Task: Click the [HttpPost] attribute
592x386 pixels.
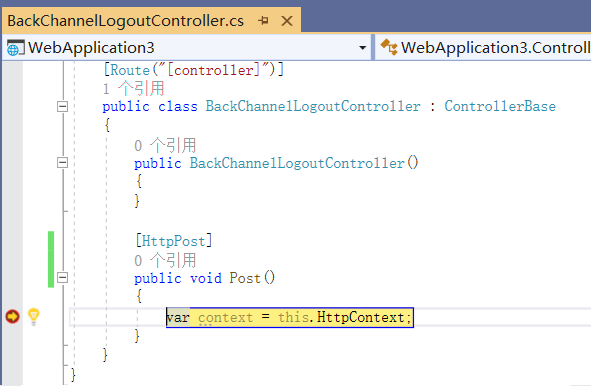Action: pyautogui.click(x=174, y=241)
